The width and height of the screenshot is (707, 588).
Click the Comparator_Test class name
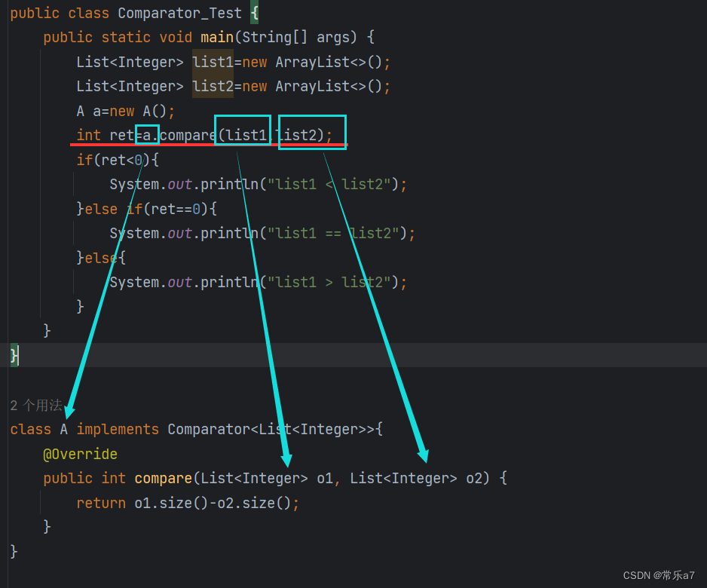(179, 13)
